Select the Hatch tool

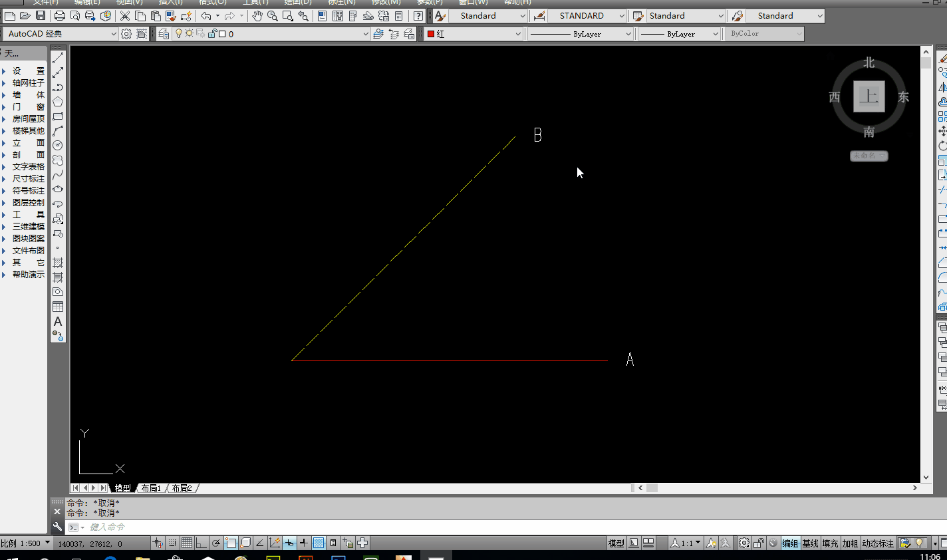58,262
